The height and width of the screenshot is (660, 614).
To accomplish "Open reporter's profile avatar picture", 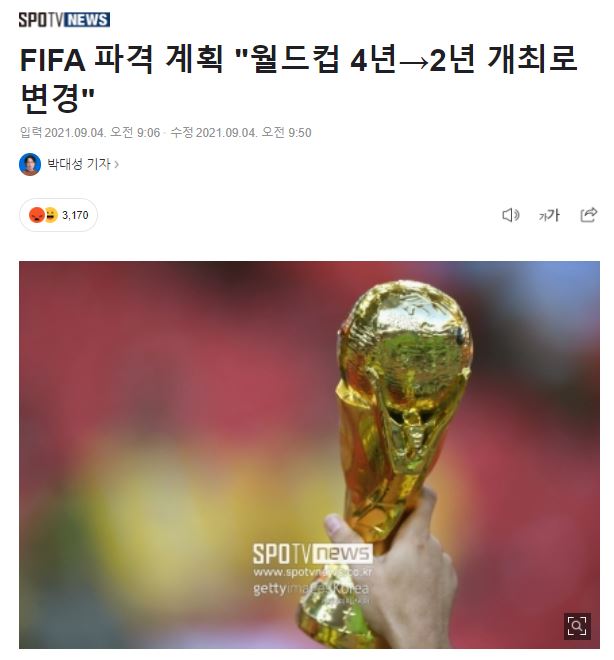I will point(30,164).
